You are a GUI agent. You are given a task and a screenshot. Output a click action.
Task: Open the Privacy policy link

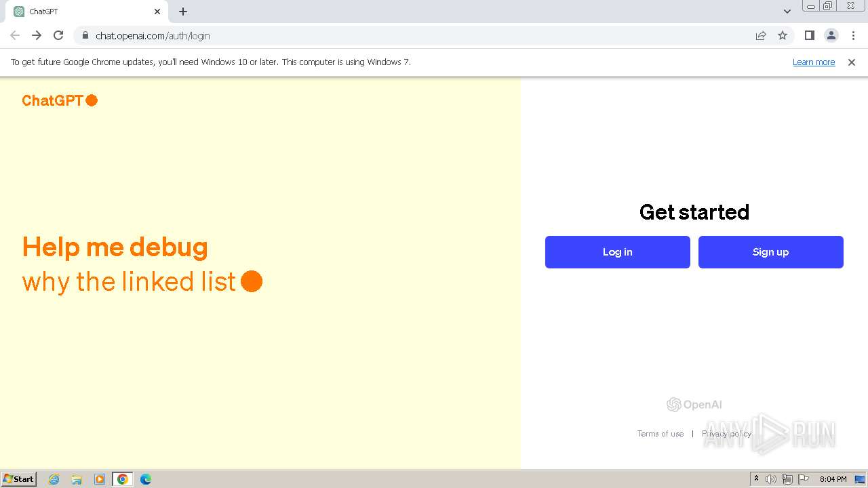tap(726, 434)
